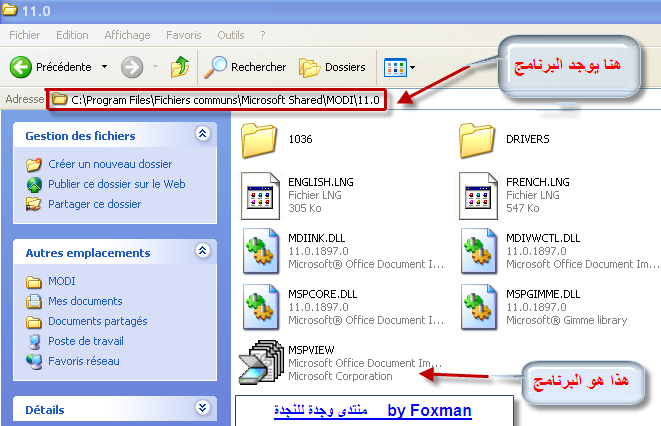The height and width of the screenshot is (426, 661).
Task: Select the FRENCH.LNG file icon
Action: coord(478,196)
